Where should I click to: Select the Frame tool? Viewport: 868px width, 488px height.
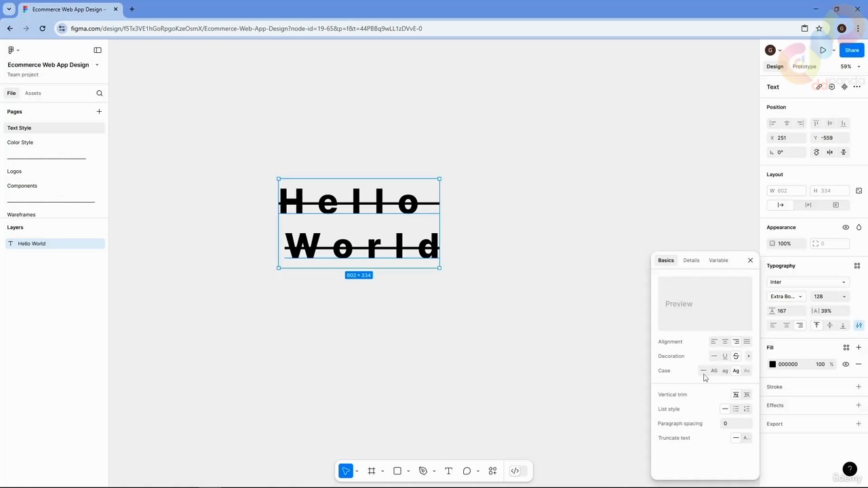[372, 471]
